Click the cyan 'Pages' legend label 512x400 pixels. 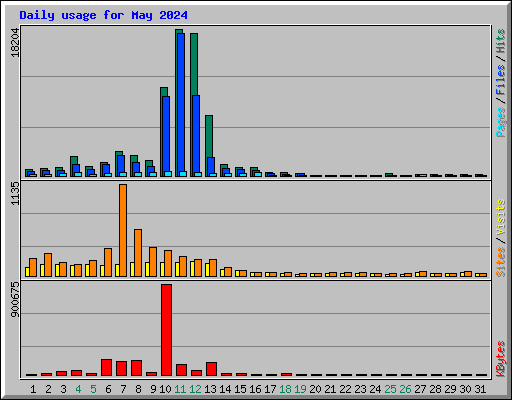click(500, 122)
